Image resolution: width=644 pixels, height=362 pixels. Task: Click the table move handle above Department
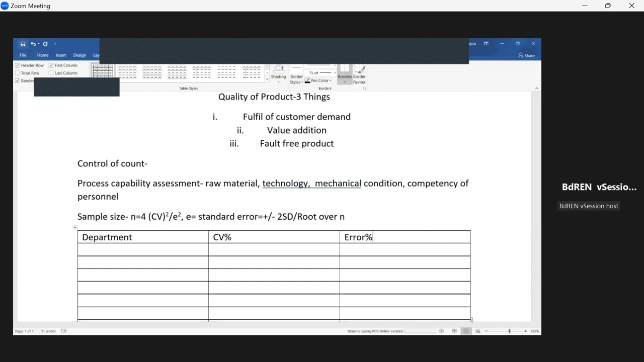pos(75,228)
